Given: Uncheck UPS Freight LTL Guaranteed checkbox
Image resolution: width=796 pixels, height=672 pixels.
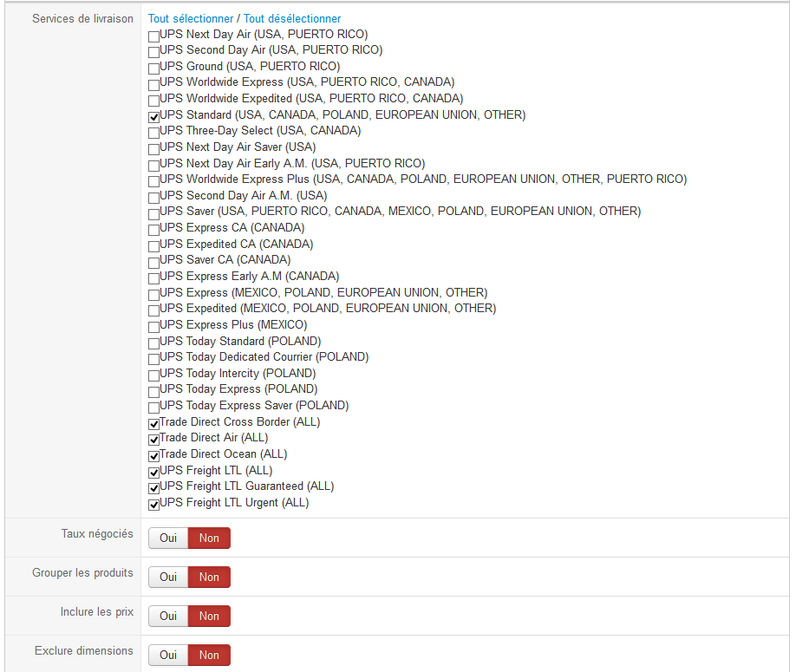Looking at the screenshot, I should click(x=153, y=488).
